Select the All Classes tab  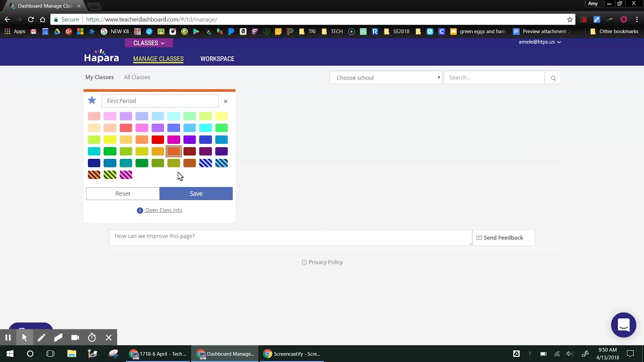(x=137, y=77)
